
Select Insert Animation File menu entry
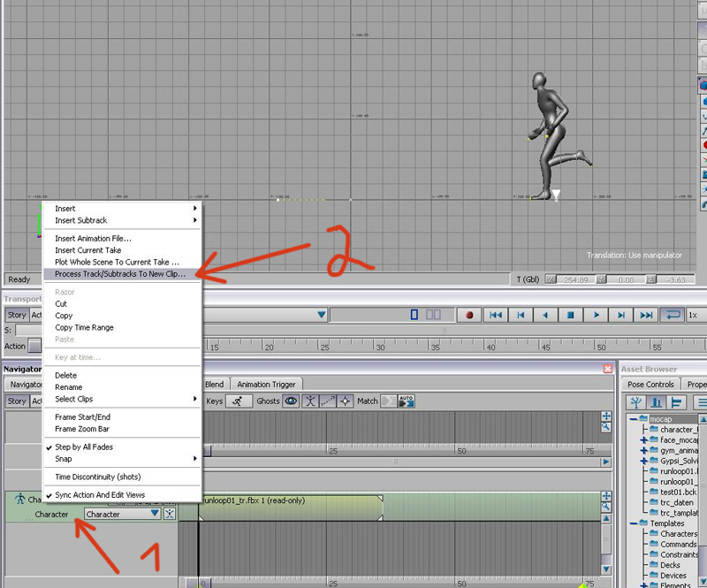93,239
